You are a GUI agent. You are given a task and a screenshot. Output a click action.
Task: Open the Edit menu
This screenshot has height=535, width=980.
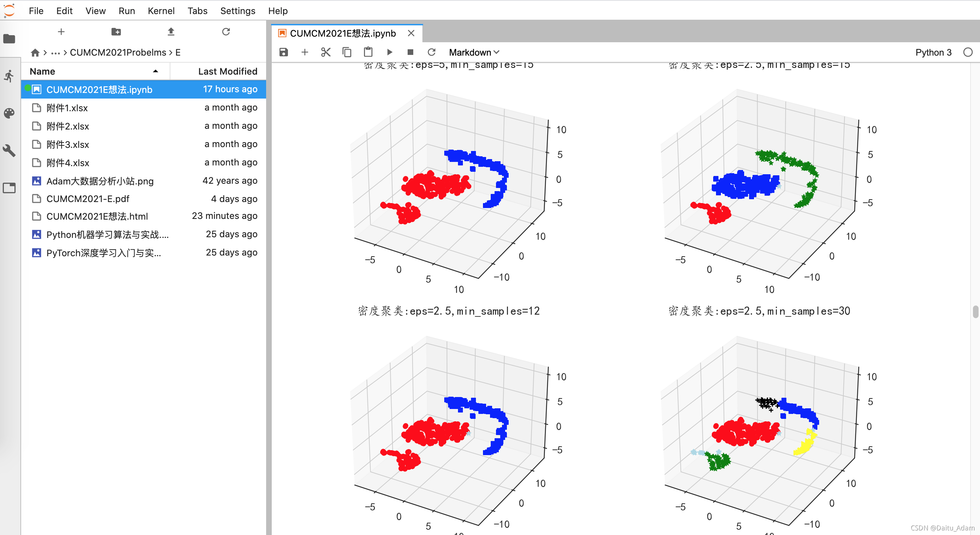[64, 11]
